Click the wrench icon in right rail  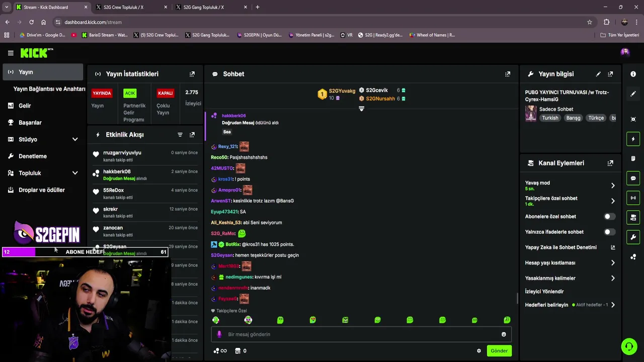click(633, 237)
